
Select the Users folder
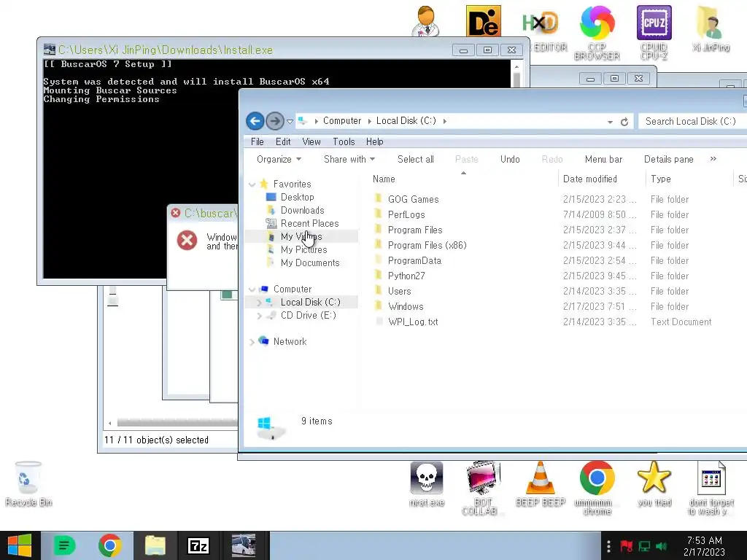399,291
